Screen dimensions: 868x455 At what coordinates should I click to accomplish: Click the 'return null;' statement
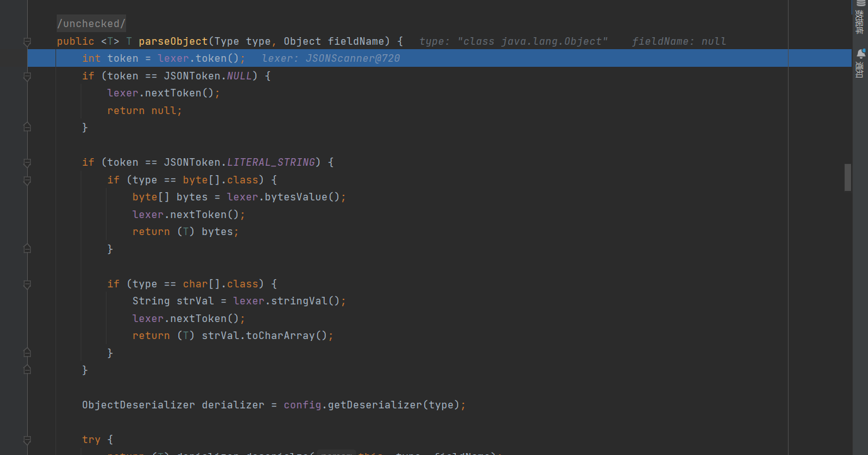pos(145,111)
